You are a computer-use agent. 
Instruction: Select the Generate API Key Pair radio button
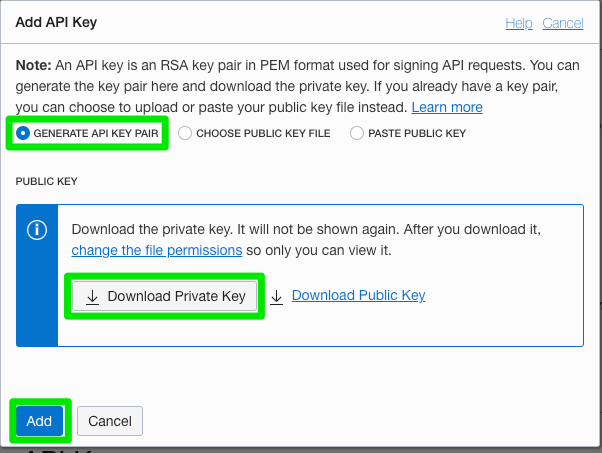click(23, 133)
